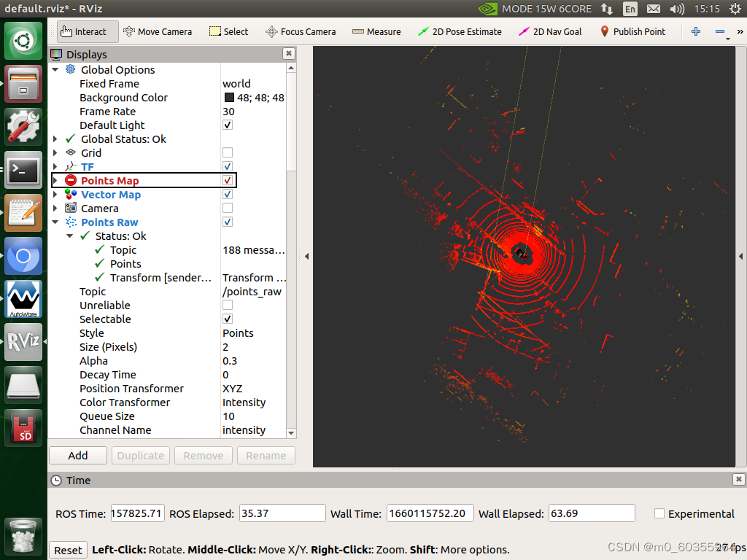The width and height of the screenshot is (747, 560).
Task: Activate 2D Nav Goal tool
Action: [550, 32]
